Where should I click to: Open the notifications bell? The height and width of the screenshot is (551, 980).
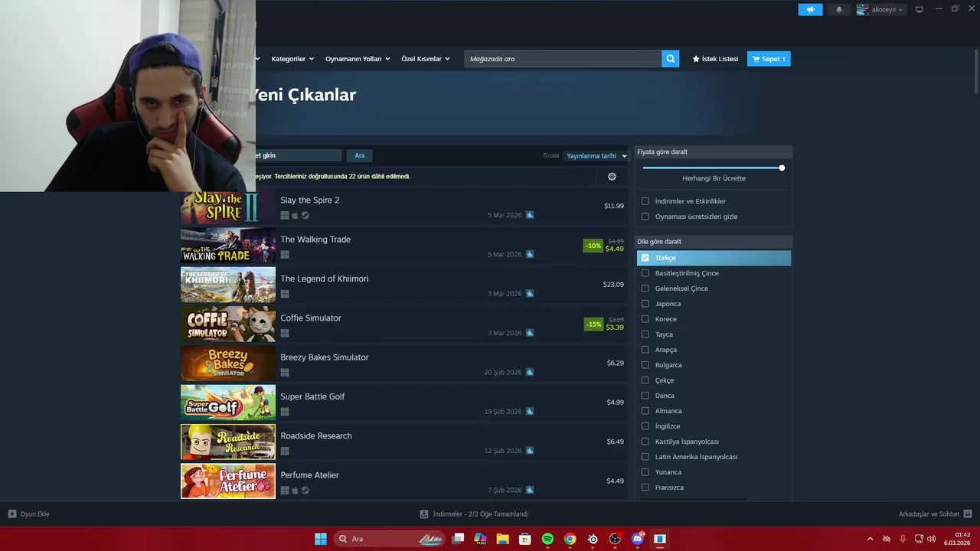[838, 10]
